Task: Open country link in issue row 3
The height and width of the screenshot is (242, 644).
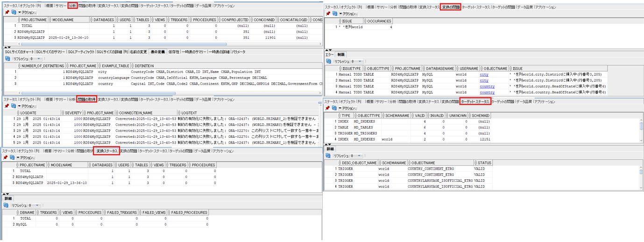Action: (x=487, y=86)
